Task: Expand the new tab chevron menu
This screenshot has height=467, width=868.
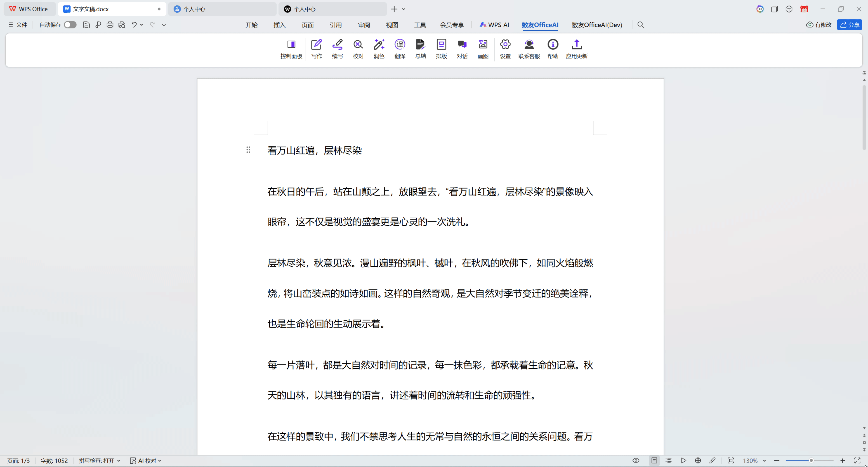Action: (x=403, y=9)
